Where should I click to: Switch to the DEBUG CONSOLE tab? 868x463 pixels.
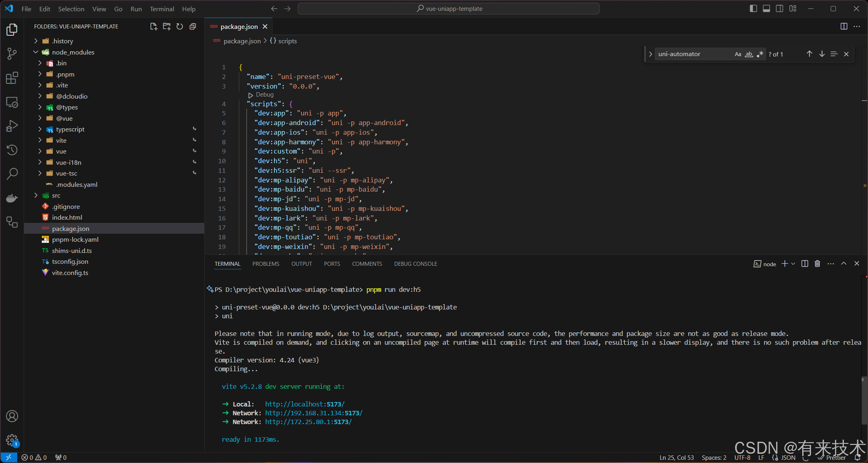pos(416,264)
